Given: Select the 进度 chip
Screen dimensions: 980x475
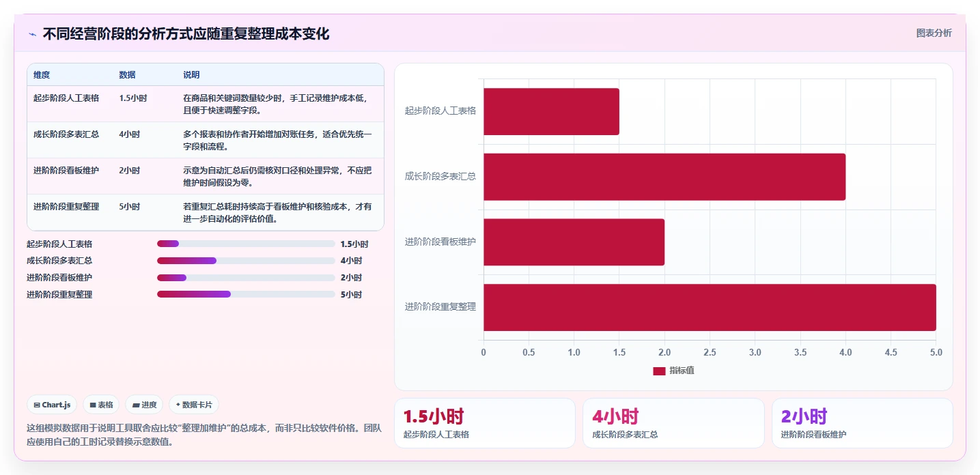Looking at the screenshot, I should (144, 405).
